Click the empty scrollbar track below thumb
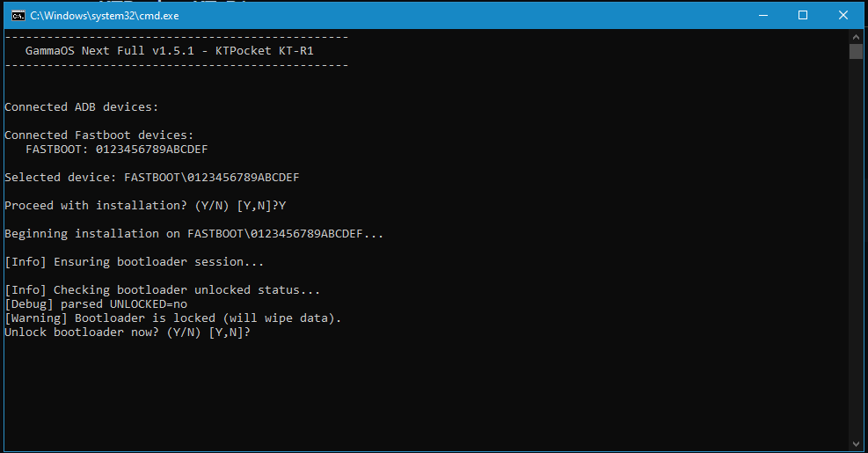This screenshot has width=868, height=453. coord(856,248)
